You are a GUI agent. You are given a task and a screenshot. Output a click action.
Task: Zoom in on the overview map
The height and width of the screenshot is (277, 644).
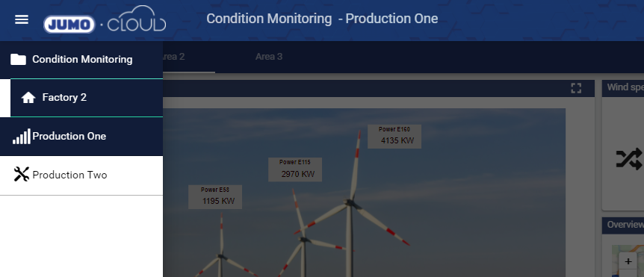point(628,261)
